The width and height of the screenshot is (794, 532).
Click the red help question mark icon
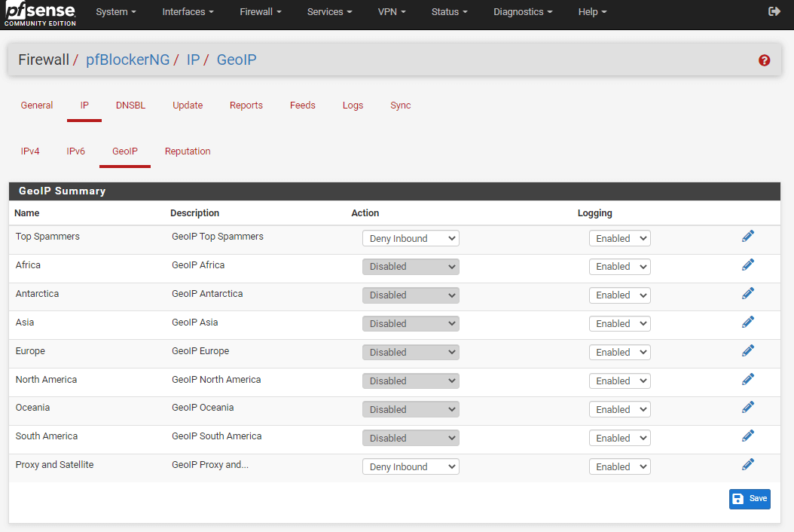point(764,60)
